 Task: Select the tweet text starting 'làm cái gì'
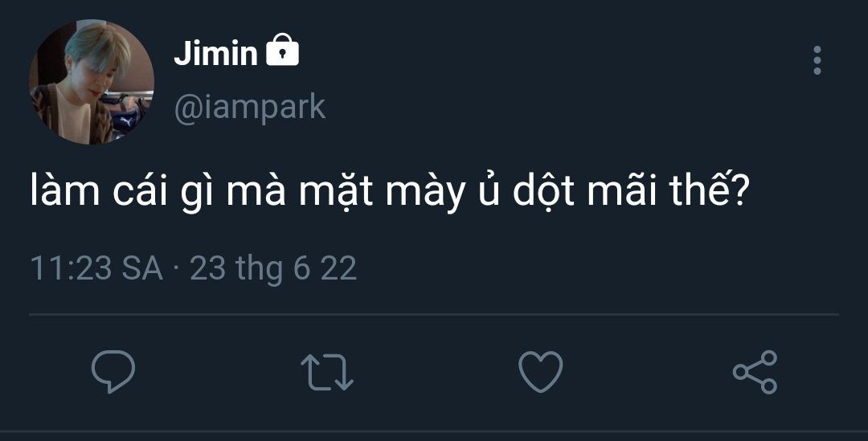pos(390,191)
